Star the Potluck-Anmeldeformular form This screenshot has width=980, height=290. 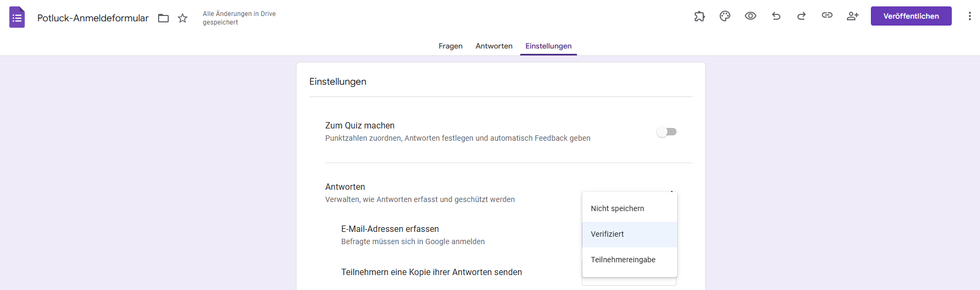click(x=183, y=18)
